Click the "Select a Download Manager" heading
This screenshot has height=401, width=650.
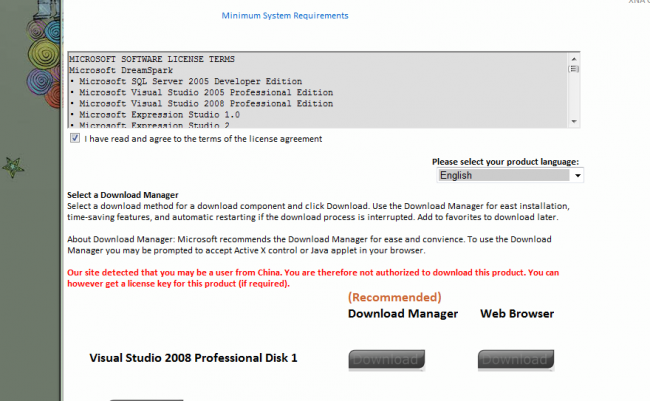(123, 195)
